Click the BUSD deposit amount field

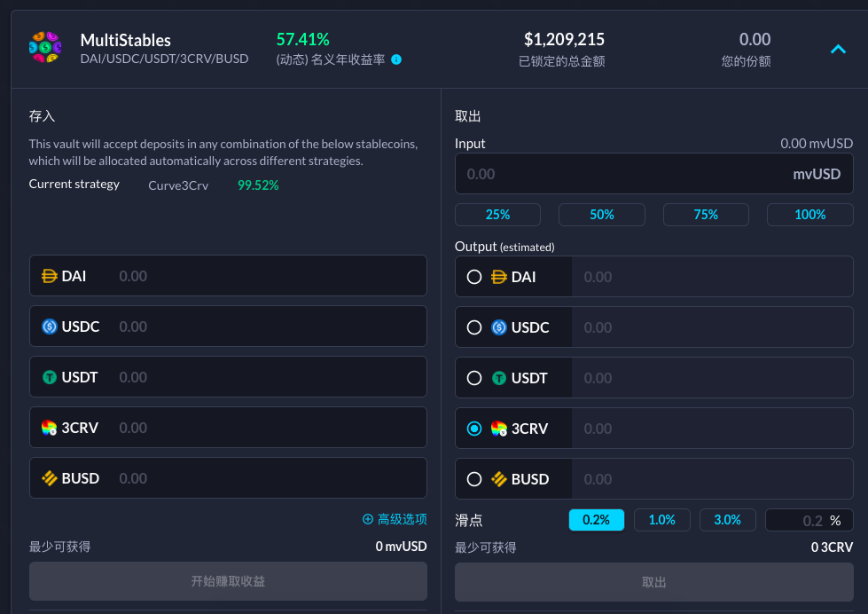(228, 478)
